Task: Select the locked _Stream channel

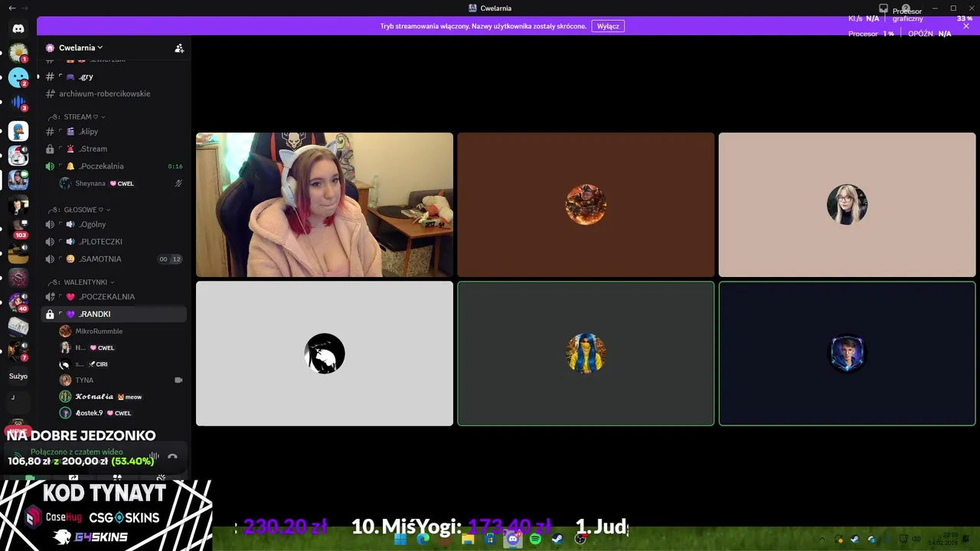Action: (x=113, y=148)
